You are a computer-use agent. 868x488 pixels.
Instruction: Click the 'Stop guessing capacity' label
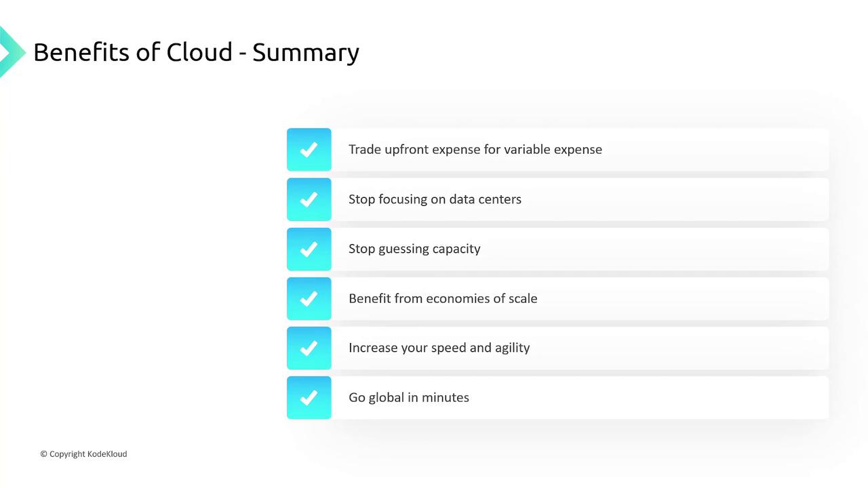tap(414, 249)
